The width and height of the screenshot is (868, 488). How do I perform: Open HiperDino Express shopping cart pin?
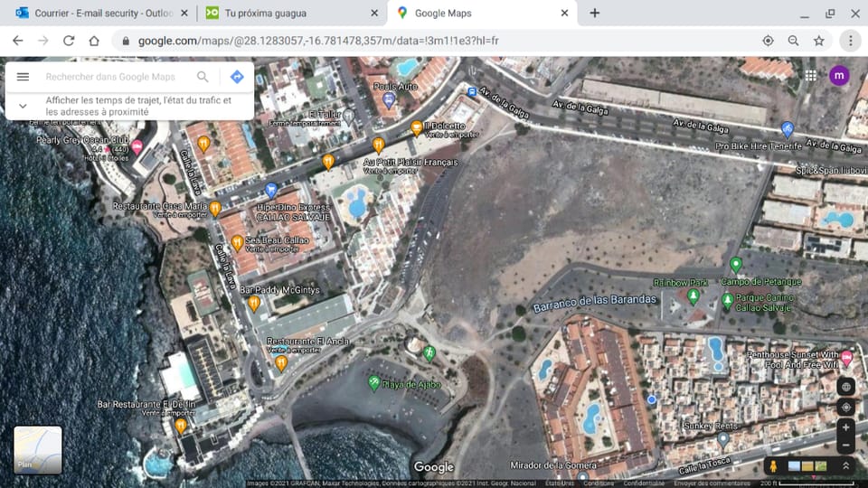point(271,191)
